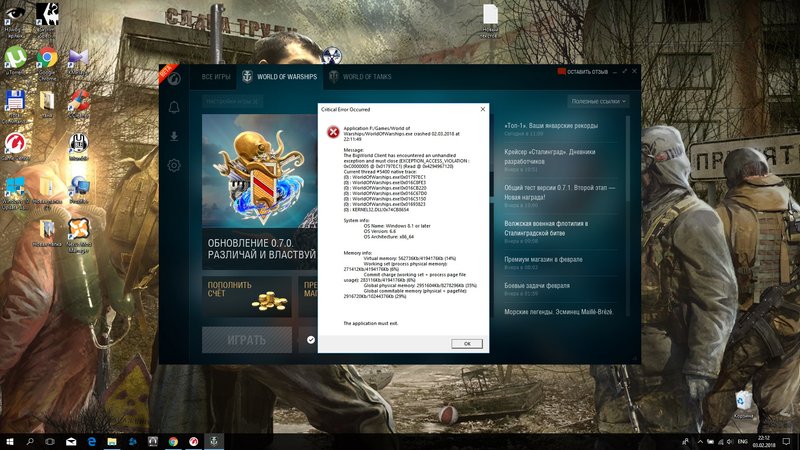Open File Explorer from the taskbar
Screen dimensions: 800x450
tap(112, 441)
